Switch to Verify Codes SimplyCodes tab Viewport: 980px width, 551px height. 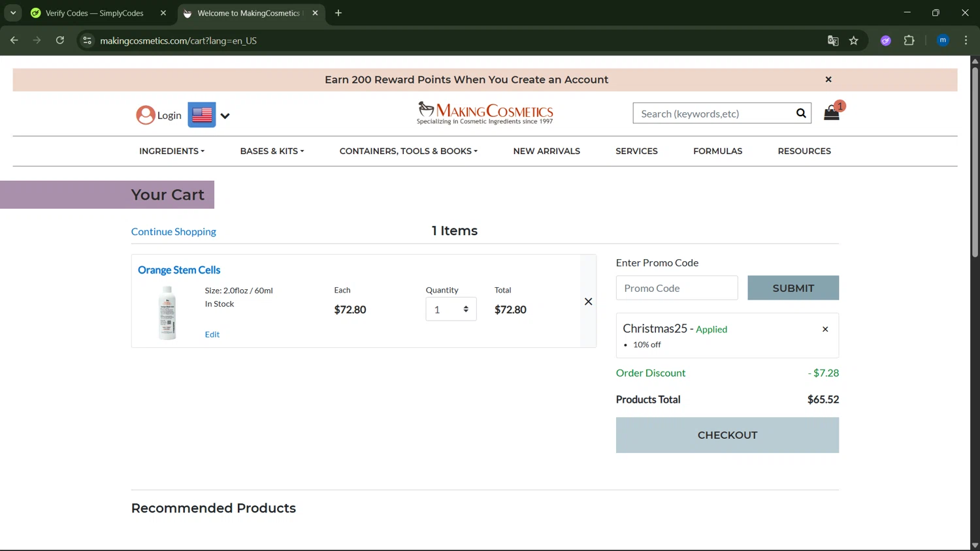tap(95, 13)
